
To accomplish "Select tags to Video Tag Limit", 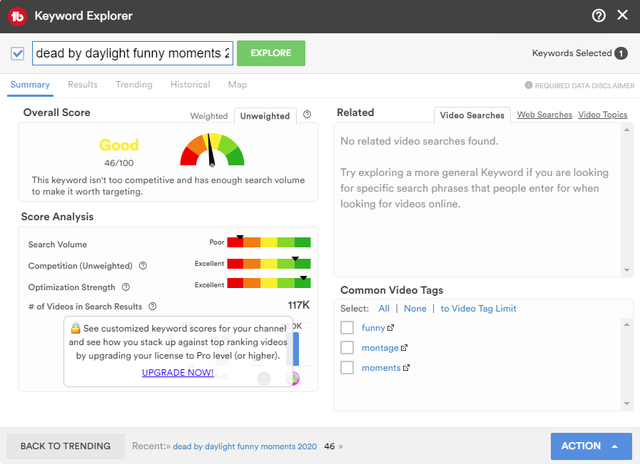I will pyautogui.click(x=478, y=309).
